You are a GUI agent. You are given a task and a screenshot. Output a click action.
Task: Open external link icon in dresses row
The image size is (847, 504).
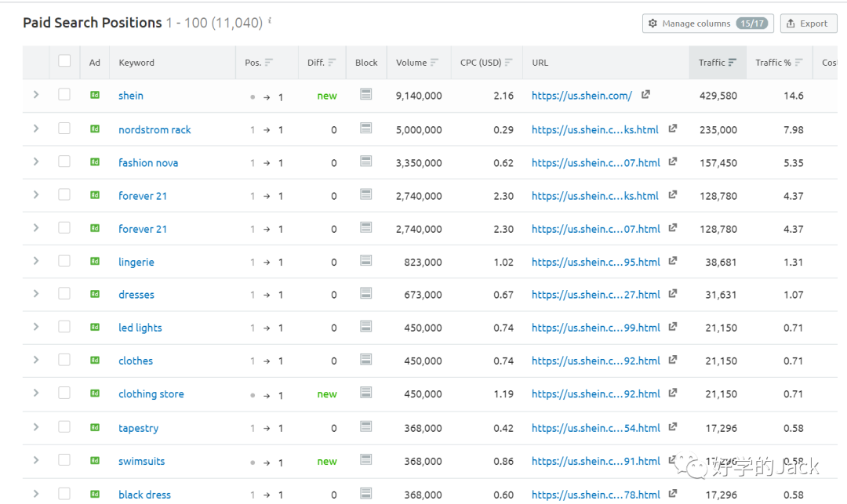click(x=672, y=294)
